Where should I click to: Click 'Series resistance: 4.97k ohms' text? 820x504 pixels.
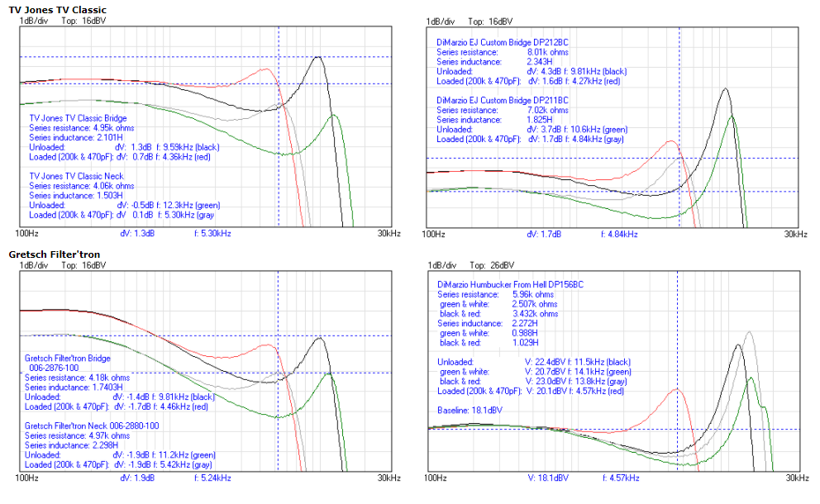point(78,435)
